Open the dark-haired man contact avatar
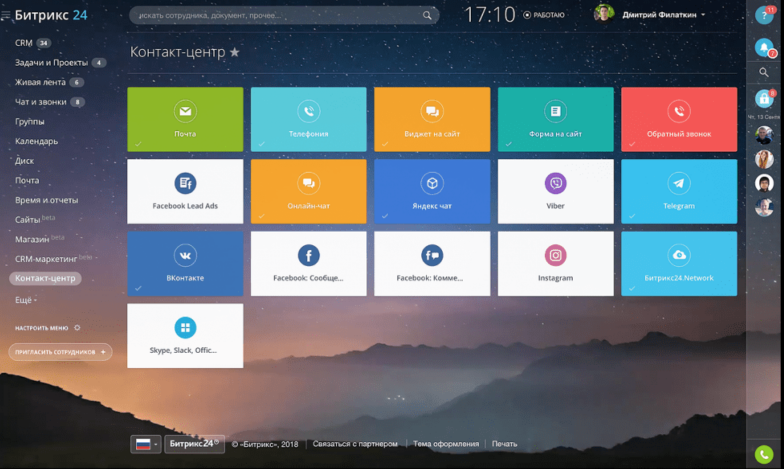Screen dimensions: 784x469 764,183
